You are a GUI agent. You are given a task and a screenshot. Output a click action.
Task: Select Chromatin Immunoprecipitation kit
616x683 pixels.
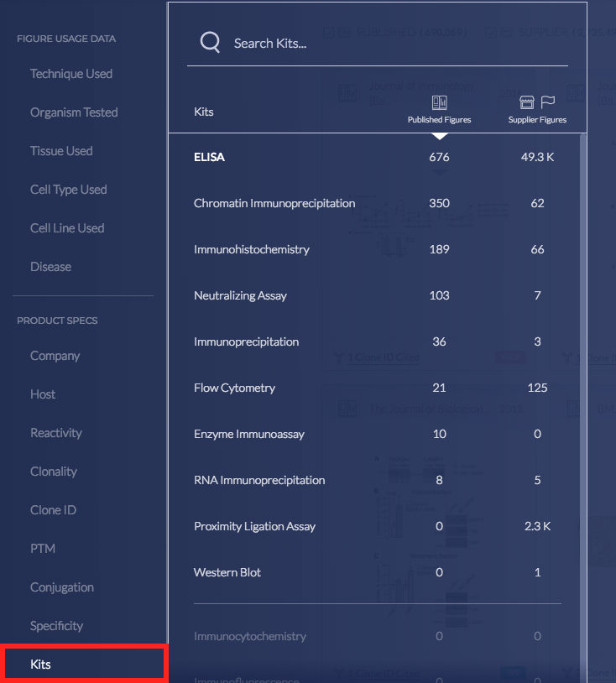[378, 203]
